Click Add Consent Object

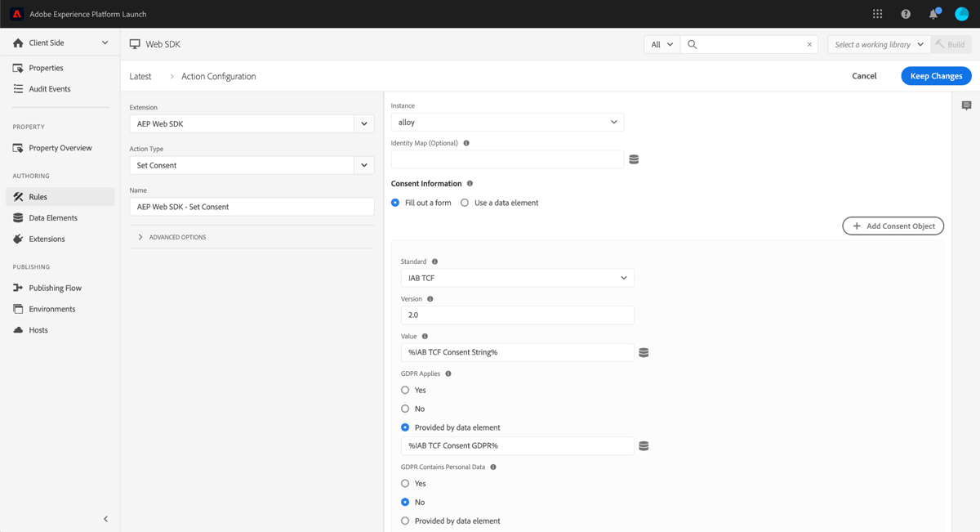(893, 226)
